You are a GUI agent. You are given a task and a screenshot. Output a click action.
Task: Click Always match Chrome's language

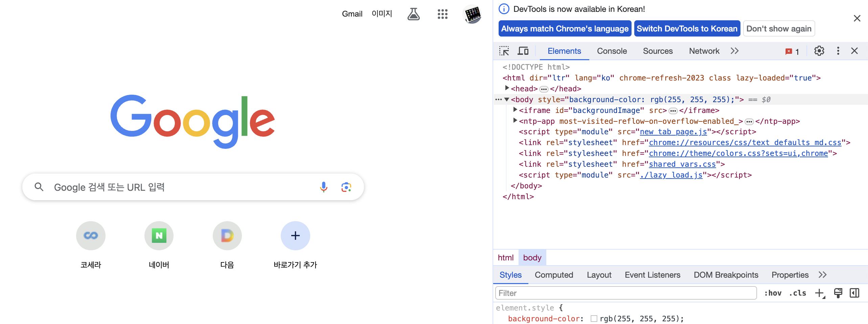coord(565,28)
